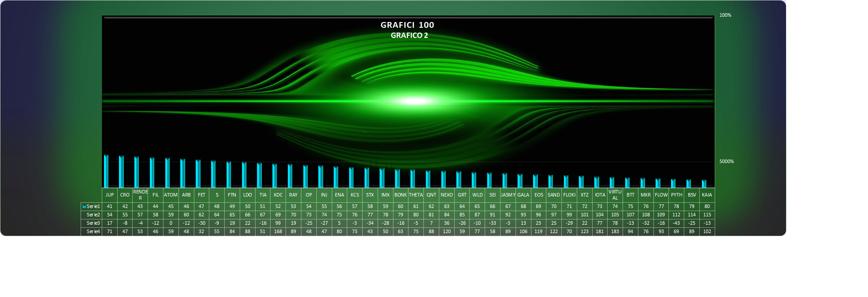Click Serie3 value 0 under ATOM
The image size is (868, 297).
coord(171,223)
